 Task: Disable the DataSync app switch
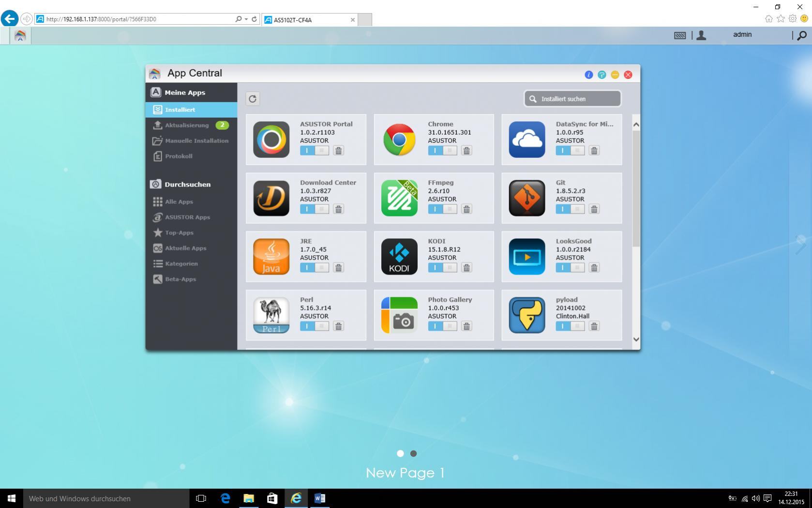click(570, 151)
